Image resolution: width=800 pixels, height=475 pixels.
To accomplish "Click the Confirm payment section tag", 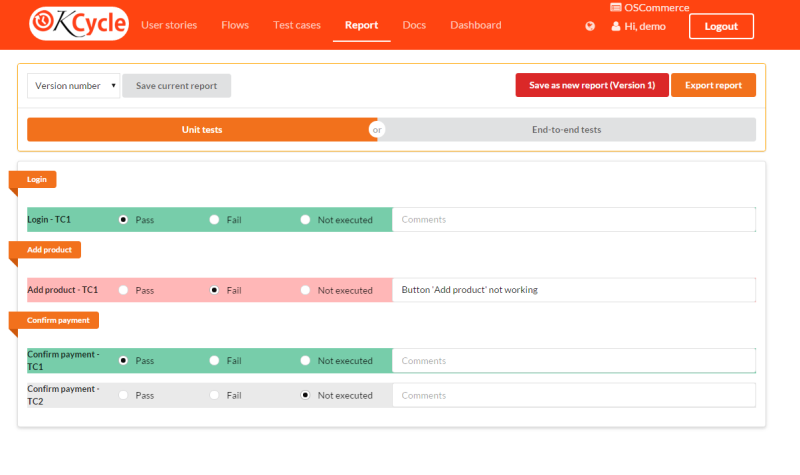I will tap(55, 320).
